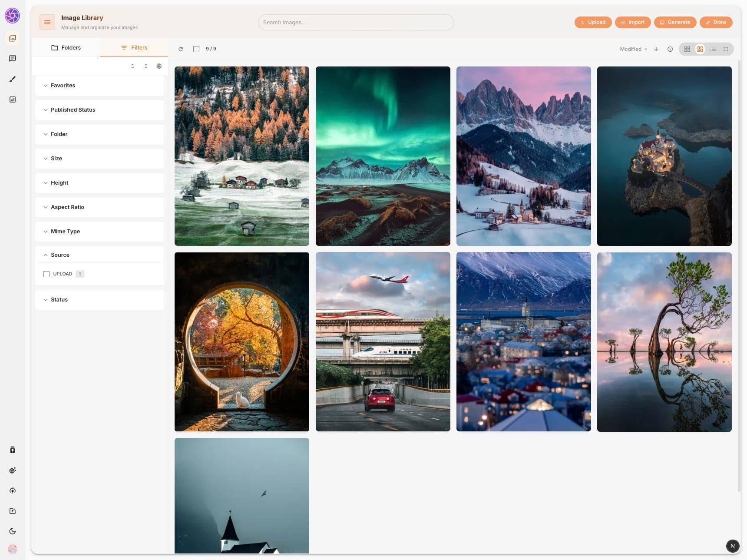Viewport: 747px width, 560px height.
Task: Expand the Aspect Ratio filter
Action: [100, 207]
